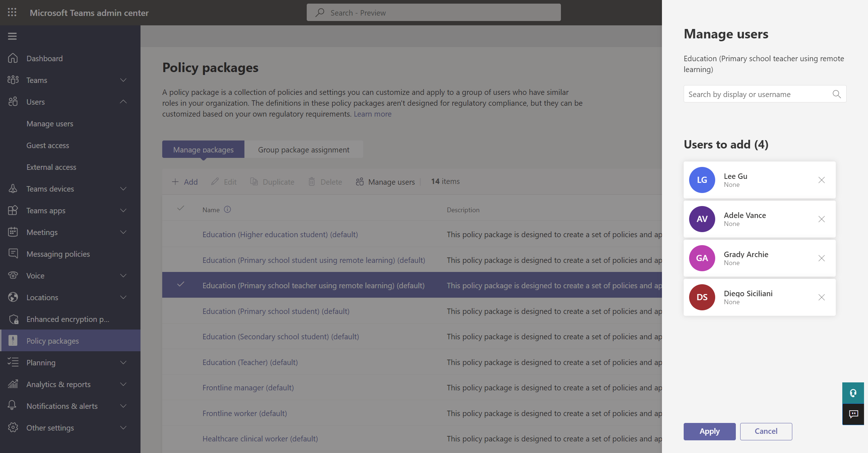Select the Education (Teacher) row checkbox
Image resolution: width=868 pixels, height=453 pixels.
click(x=181, y=362)
